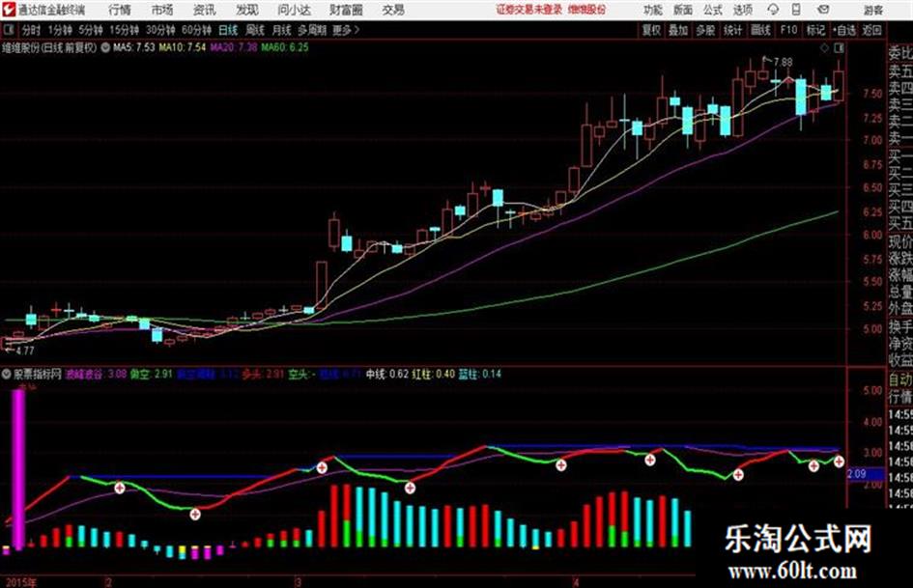
Task: Click the 返回 back toolbar button
Action: (x=871, y=30)
